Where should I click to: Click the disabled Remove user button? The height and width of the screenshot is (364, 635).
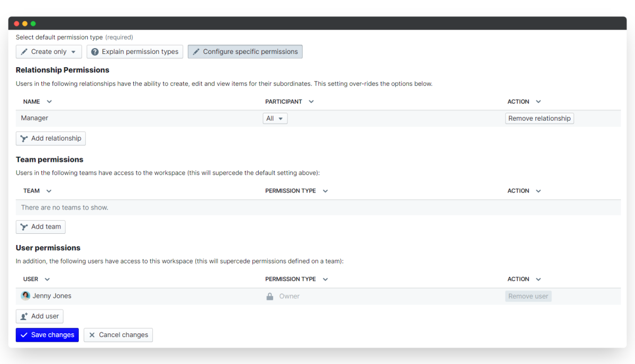point(528,296)
